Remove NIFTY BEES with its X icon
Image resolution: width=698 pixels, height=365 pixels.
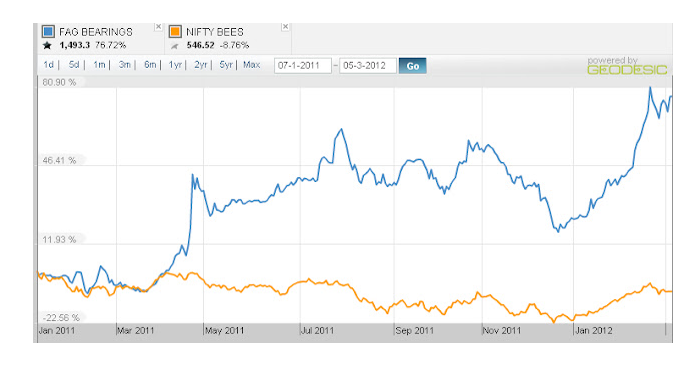tap(285, 27)
